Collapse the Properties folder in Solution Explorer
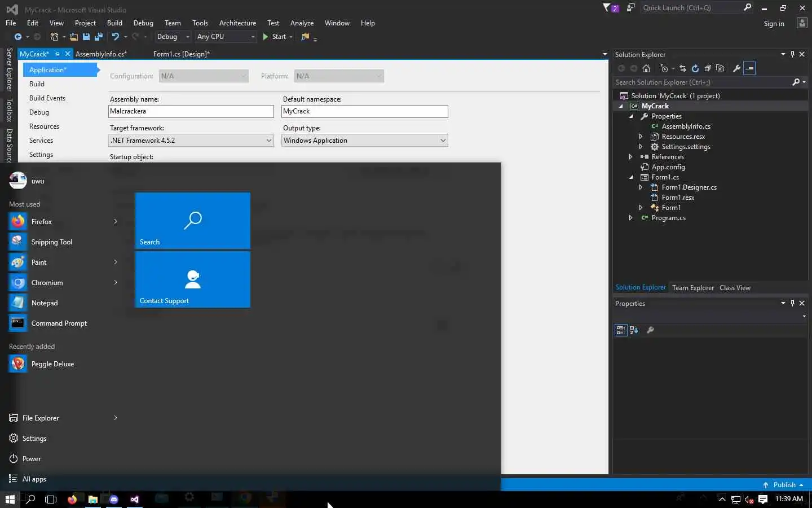This screenshot has width=812, height=508. pyautogui.click(x=632, y=116)
